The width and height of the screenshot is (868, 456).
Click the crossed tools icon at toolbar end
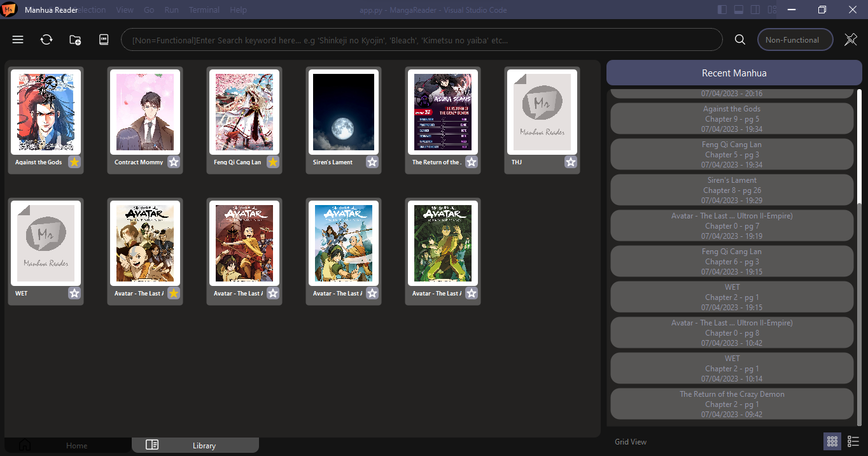click(x=851, y=39)
